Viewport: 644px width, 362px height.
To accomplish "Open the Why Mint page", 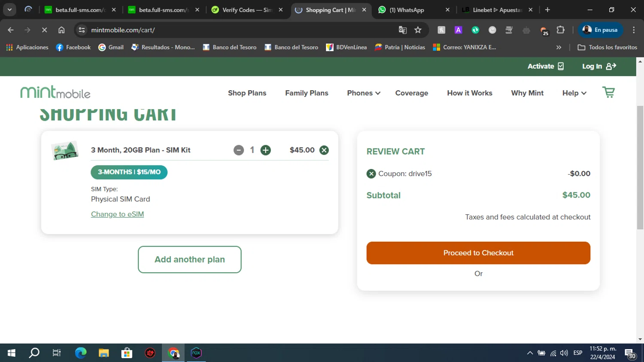I will 527,93.
